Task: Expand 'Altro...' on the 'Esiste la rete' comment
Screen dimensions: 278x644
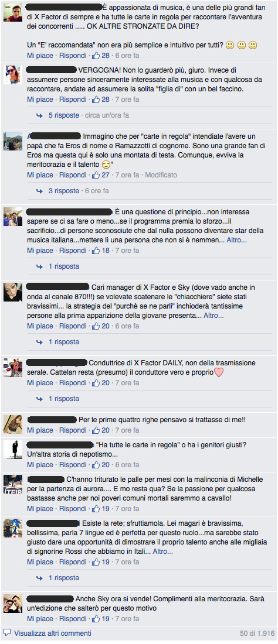Action: pos(163,551)
